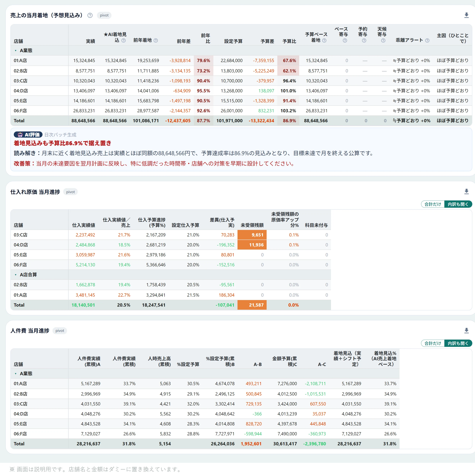The image size is (475, 476).
Task: Collapse A業態 group in 人件費 table
Action: 16,374
